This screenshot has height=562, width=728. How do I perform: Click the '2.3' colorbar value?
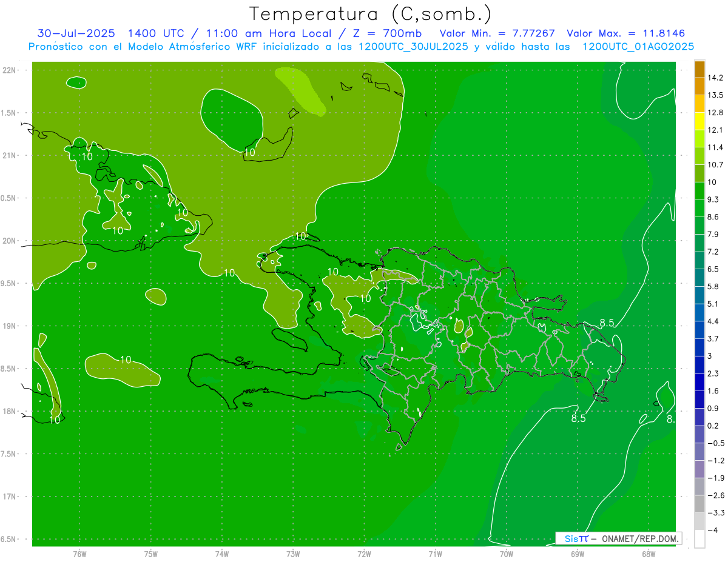(x=713, y=373)
